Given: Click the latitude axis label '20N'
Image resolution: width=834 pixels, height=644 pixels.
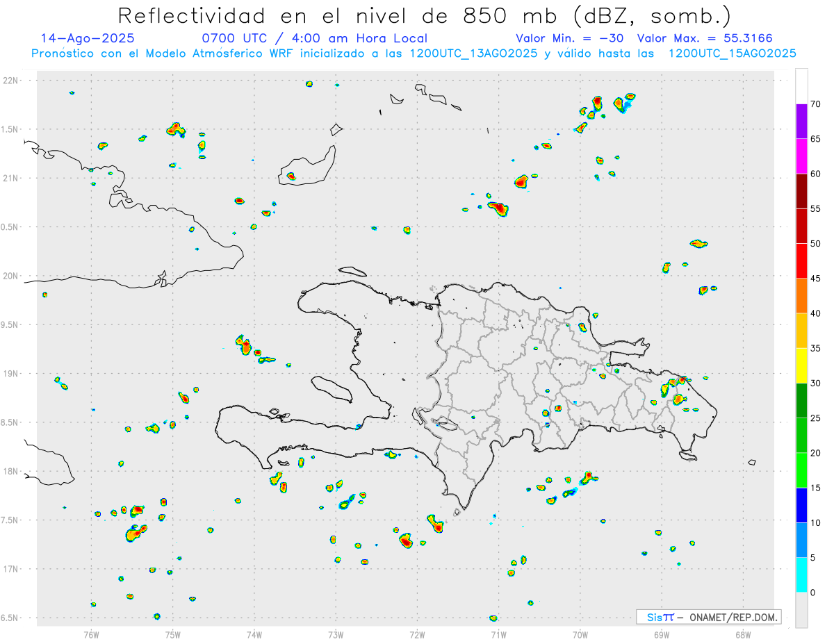Looking at the screenshot, I should point(11,276).
